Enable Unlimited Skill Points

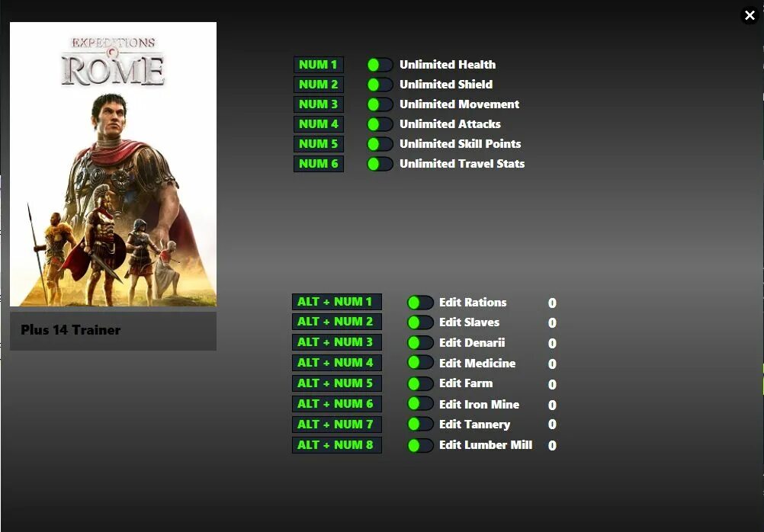[380, 144]
